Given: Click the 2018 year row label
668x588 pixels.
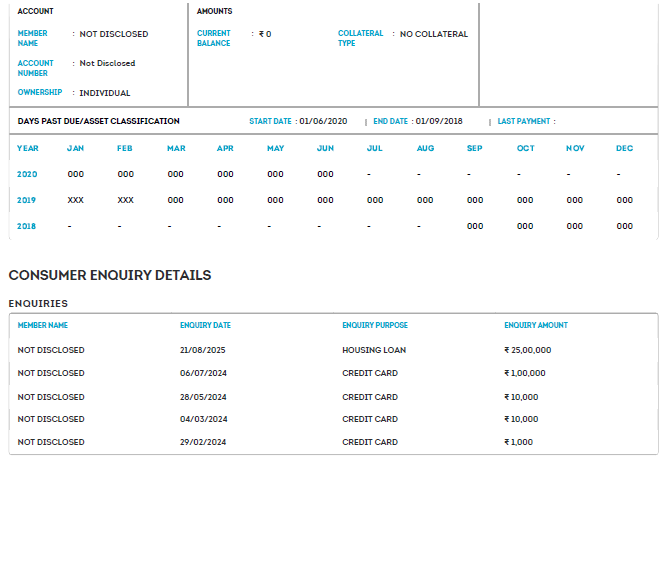Looking at the screenshot, I should (x=27, y=226).
